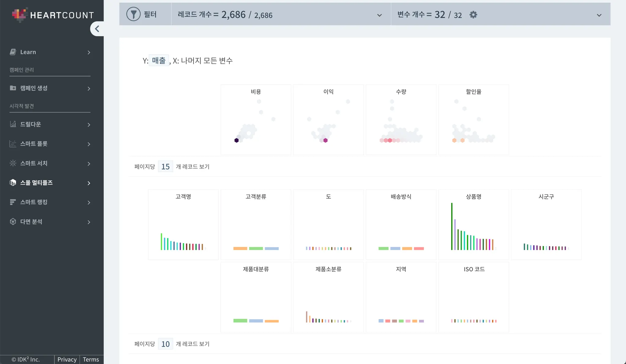Click the 스마트 플롯 scatter icon
This screenshot has height=364, width=626.
pyautogui.click(x=13, y=144)
